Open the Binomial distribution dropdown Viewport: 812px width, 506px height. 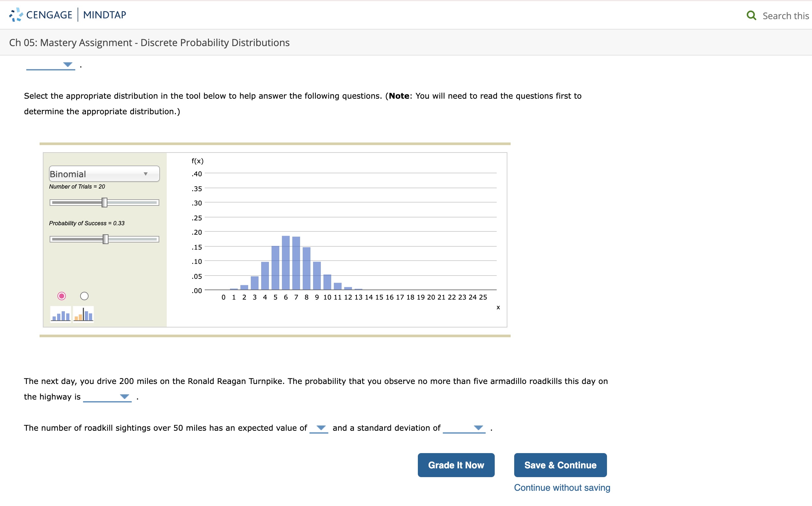[x=104, y=174]
